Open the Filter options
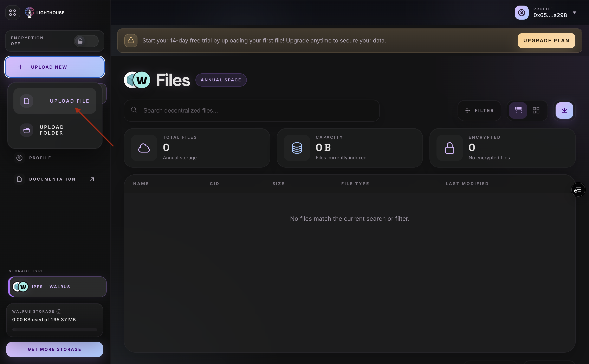 [479, 110]
